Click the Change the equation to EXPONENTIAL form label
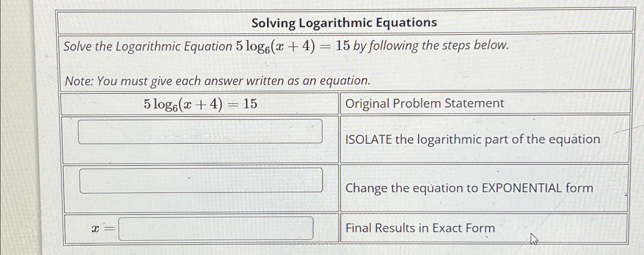This screenshot has height=255, width=644. pyautogui.click(x=469, y=188)
